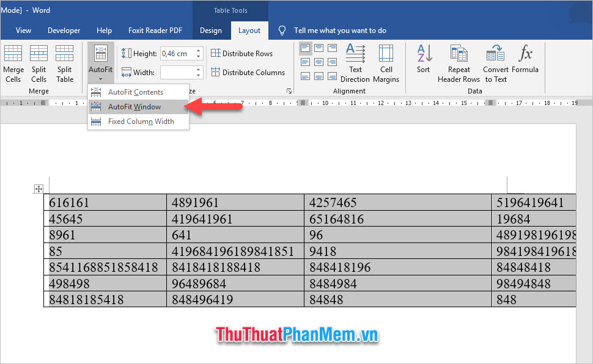Click the Formula fx icon
Image resolution: width=593 pixels, height=364 pixels.
(525, 53)
